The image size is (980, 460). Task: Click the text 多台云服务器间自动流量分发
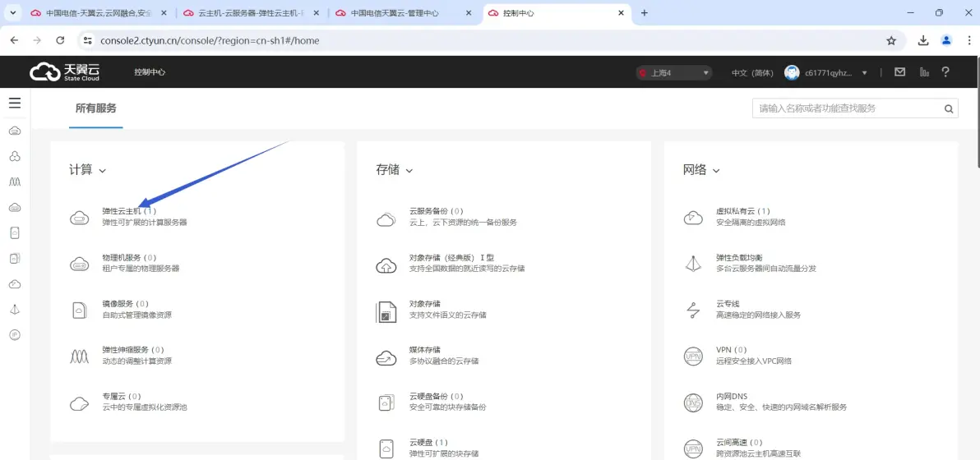click(765, 269)
